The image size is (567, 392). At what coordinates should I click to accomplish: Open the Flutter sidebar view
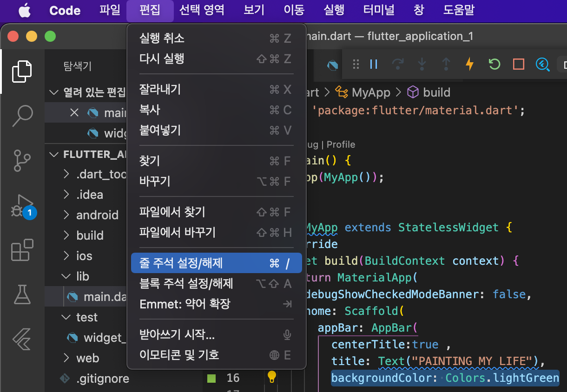22,339
